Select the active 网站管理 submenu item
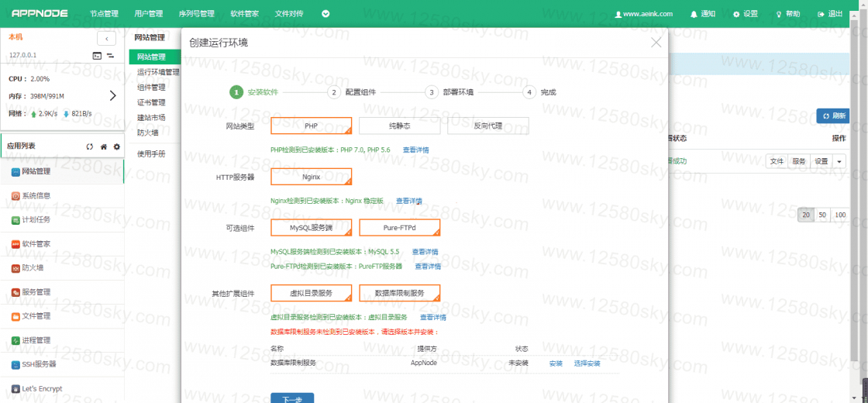 [x=155, y=57]
